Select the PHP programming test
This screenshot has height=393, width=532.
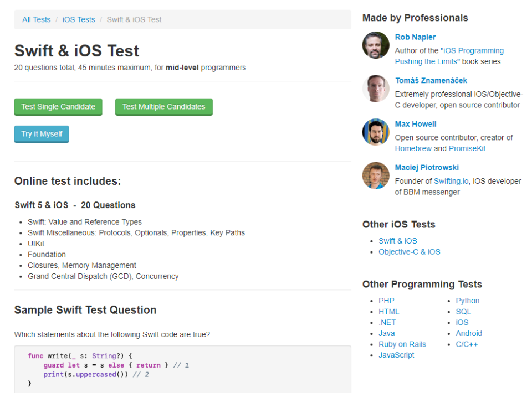pos(386,301)
